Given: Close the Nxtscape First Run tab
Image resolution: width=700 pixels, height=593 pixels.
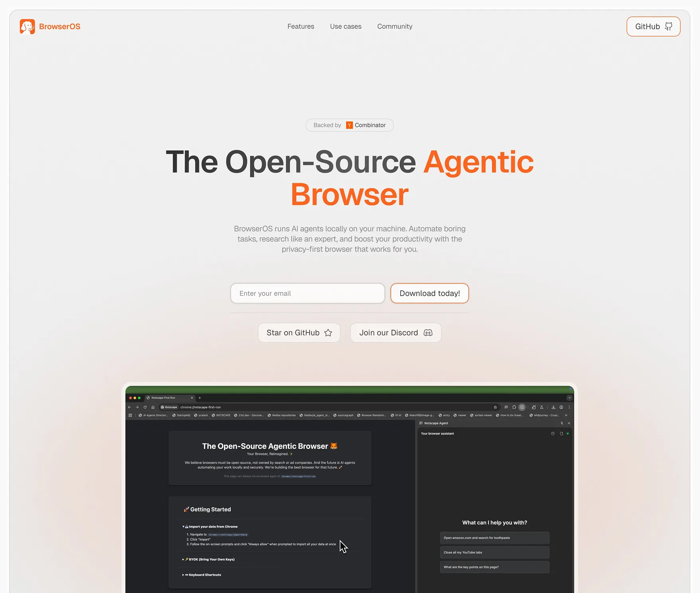Looking at the screenshot, I should click(192, 398).
